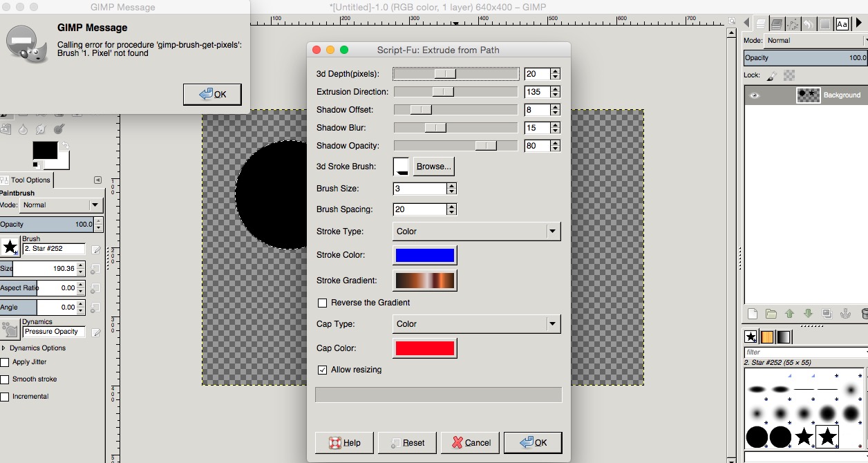Open the Tool Options tab menu arrow

97,180
